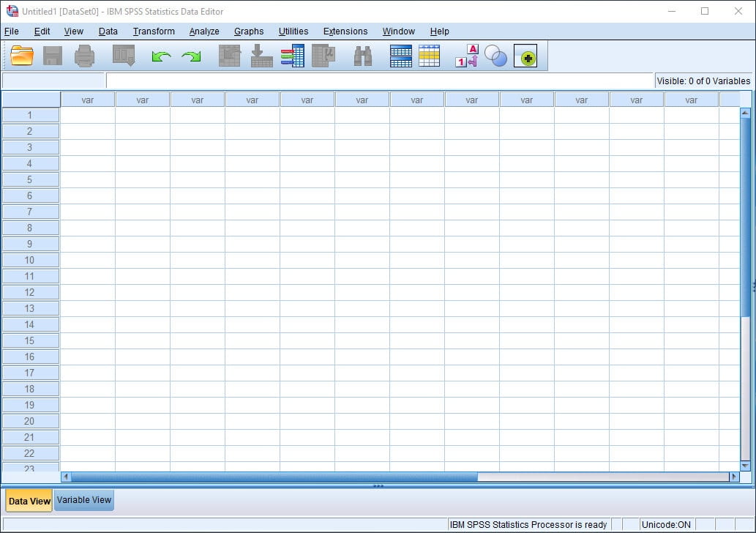Click the horizontal scrollbar left arrow
Image resolution: width=756 pixels, height=533 pixels.
click(x=66, y=477)
